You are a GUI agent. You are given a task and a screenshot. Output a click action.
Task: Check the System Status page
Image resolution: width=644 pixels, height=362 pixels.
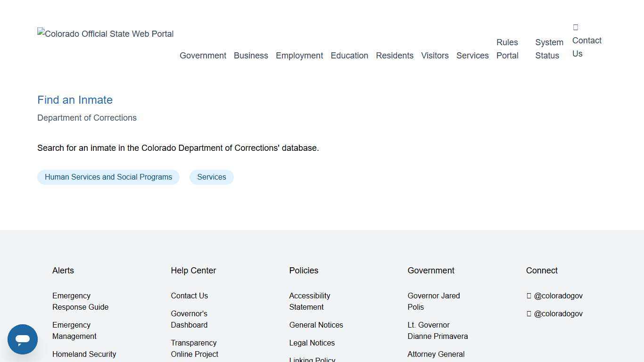(548, 49)
